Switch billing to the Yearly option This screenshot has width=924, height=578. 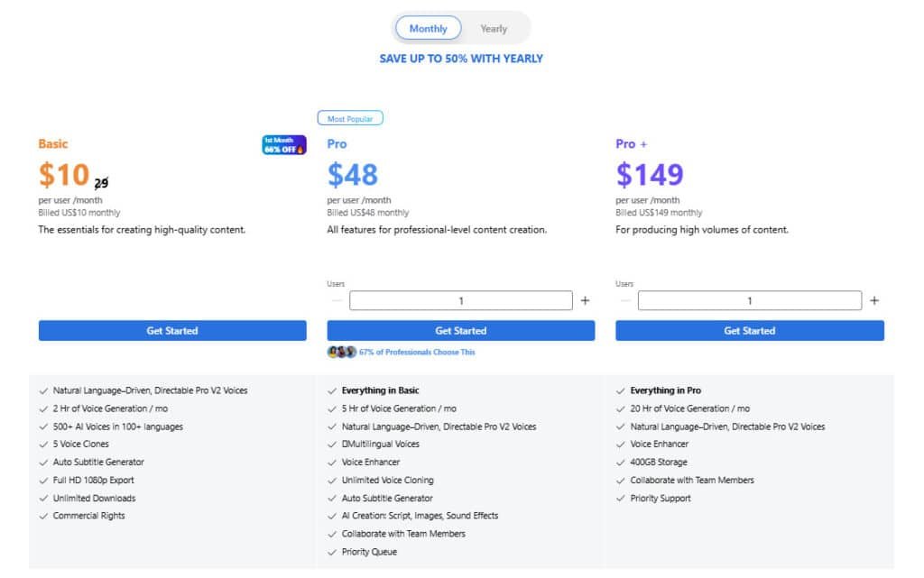point(494,29)
